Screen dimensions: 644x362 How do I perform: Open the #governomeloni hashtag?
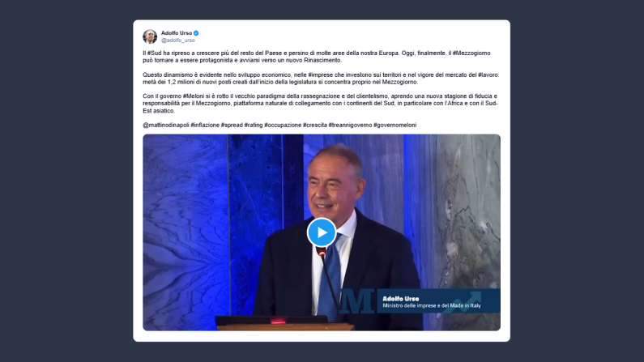pos(395,126)
